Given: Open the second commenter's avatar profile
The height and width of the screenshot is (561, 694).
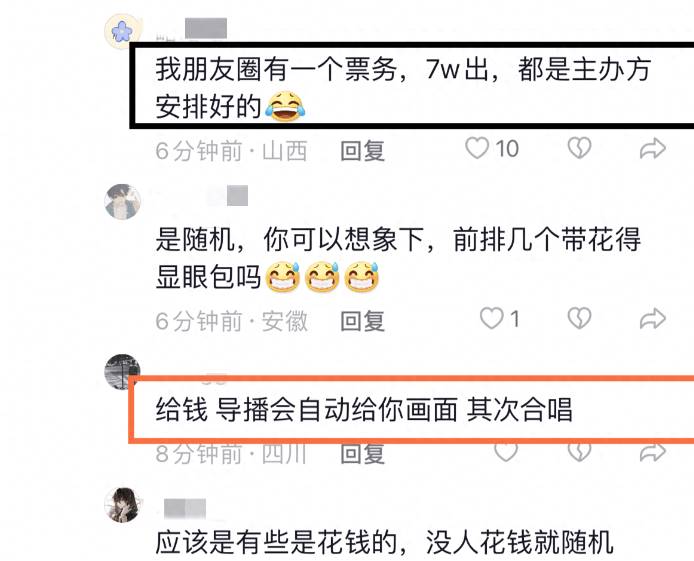Looking at the screenshot, I should point(123,201).
